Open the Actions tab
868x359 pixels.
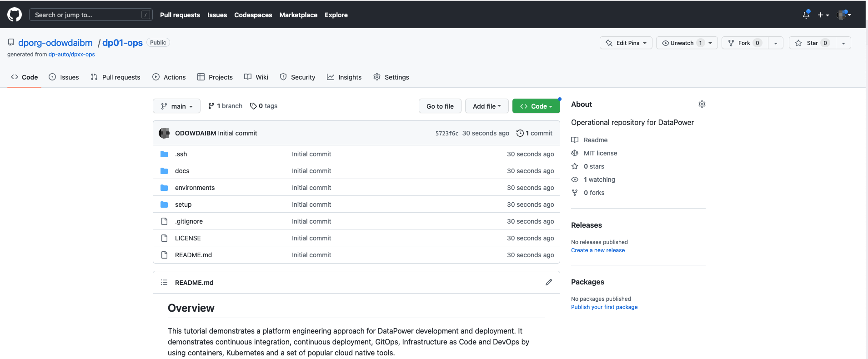[x=169, y=77]
